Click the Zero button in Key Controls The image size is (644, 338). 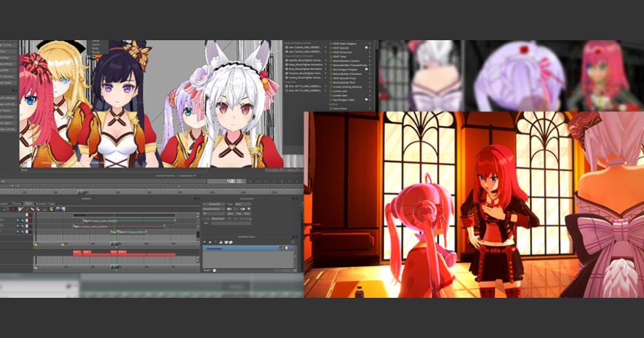[230, 213]
